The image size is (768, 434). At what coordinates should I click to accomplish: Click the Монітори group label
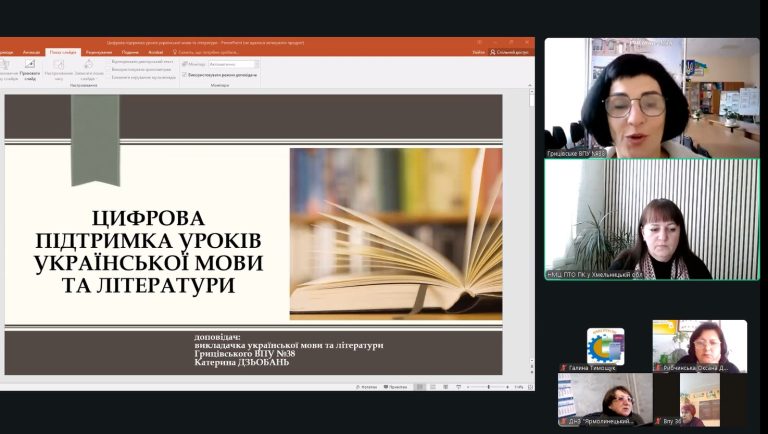tap(219, 85)
